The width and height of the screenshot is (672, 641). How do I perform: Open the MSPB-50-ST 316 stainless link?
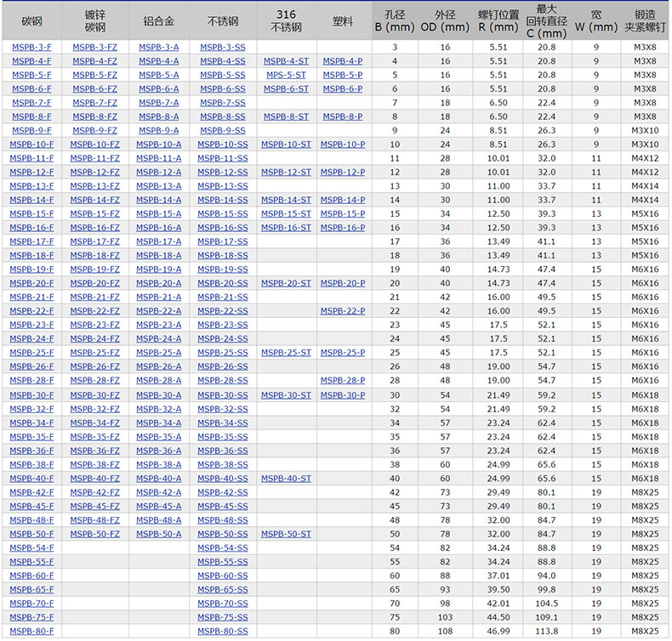point(286,534)
